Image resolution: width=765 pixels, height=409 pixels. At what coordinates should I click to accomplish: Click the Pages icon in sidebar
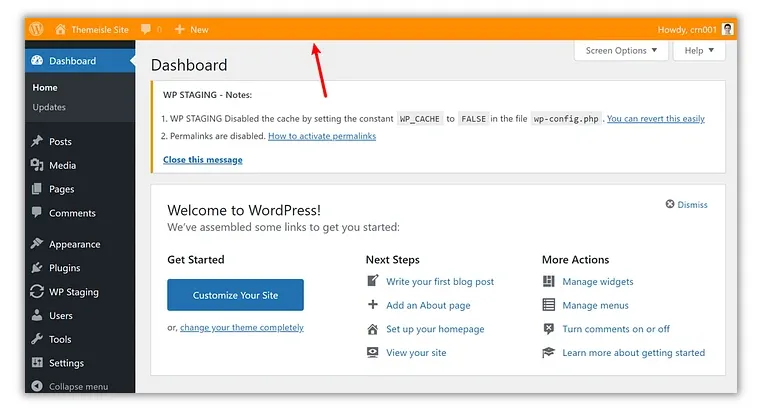click(37, 188)
